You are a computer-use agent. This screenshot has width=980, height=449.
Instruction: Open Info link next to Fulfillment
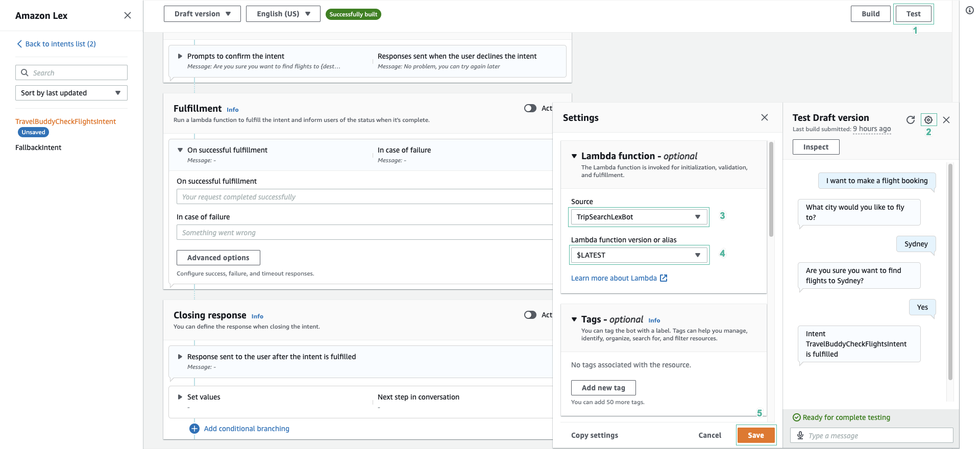click(x=232, y=110)
